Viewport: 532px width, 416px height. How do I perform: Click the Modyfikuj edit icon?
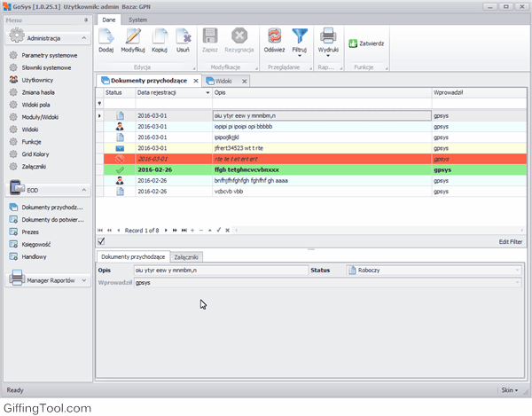pos(133,39)
